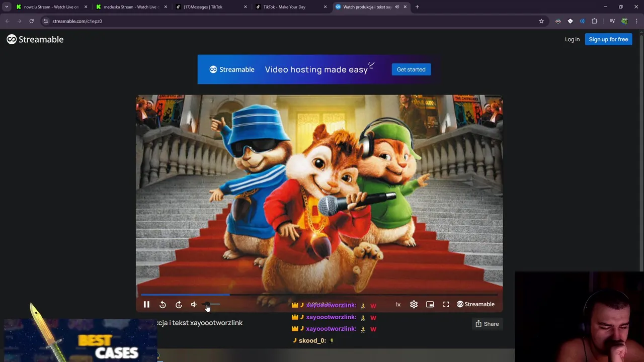Viewport: 644px width, 362px height.
Task: Close the nowciu Stream tab
Action: (x=86, y=7)
